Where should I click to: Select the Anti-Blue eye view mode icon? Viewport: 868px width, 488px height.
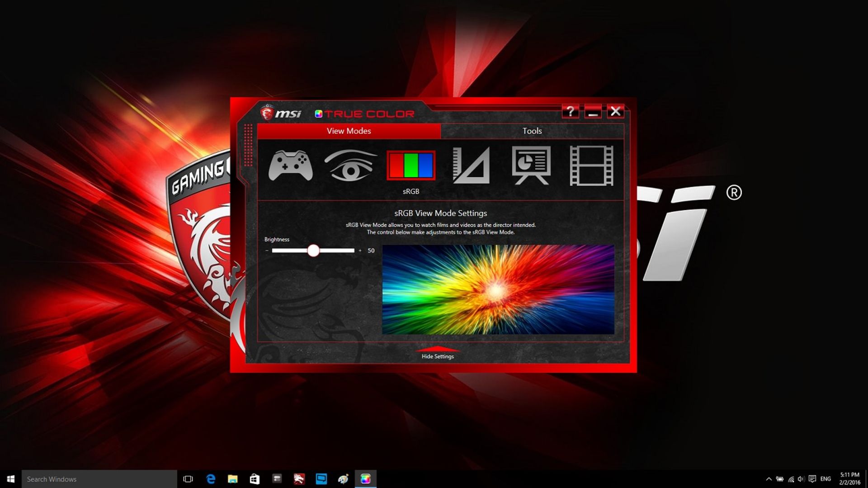click(350, 166)
